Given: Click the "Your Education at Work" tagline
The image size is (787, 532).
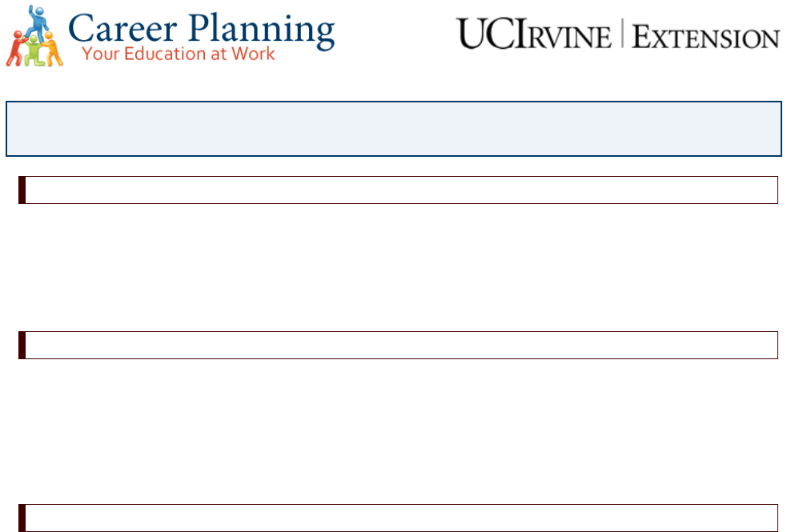Looking at the screenshot, I should [179, 54].
